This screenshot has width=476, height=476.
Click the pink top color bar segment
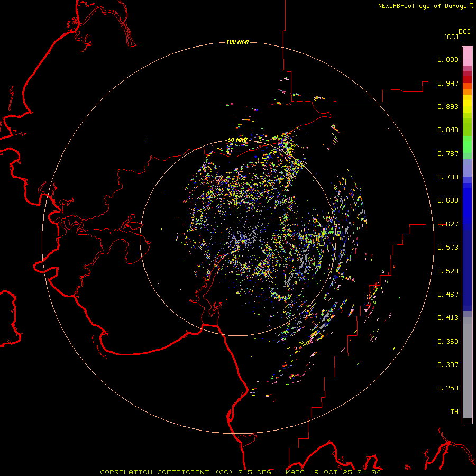point(467,56)
